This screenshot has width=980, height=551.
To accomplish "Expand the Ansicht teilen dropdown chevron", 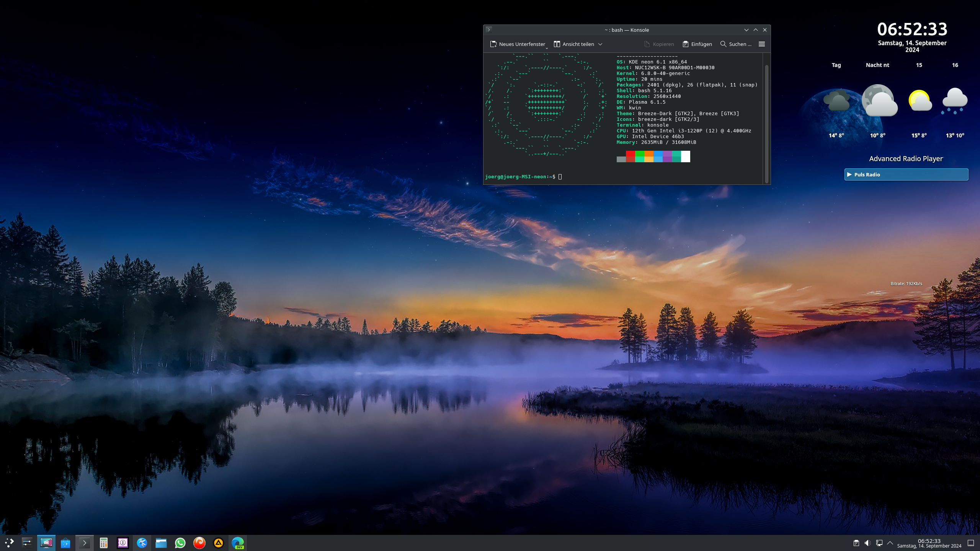I will 600,44.
